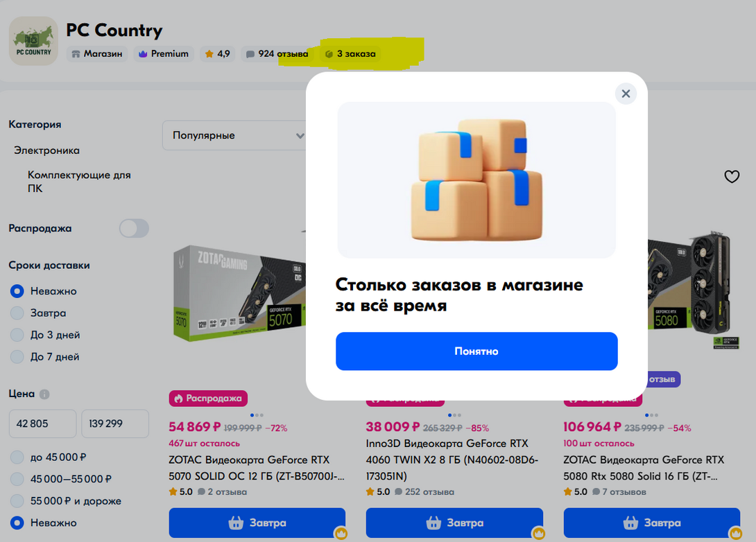Screen dimensions: 756x542
Task: Click the 3 заказа orders badge
Action: tap(350, 54)
